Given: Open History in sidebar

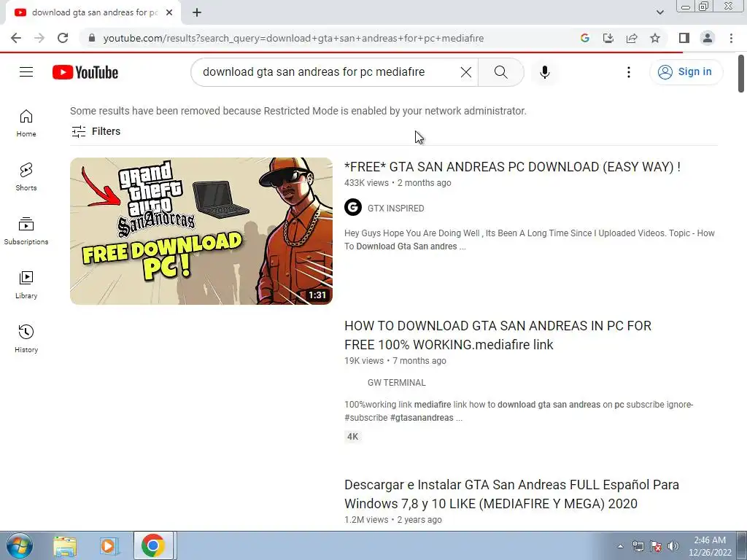Looking at the screenshot, I should [26, 338].
